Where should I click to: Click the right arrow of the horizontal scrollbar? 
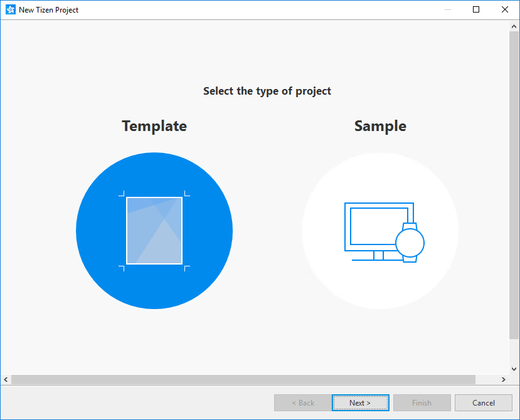coord(504,379)
